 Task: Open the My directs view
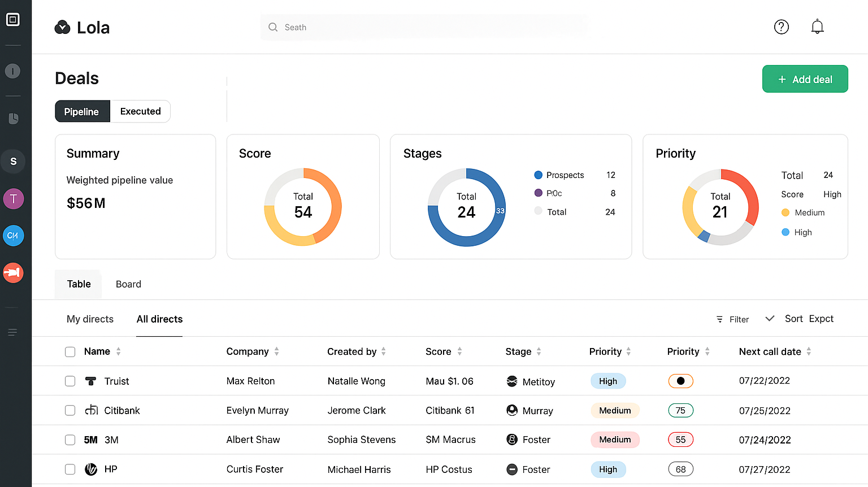(x=90, y=319)
